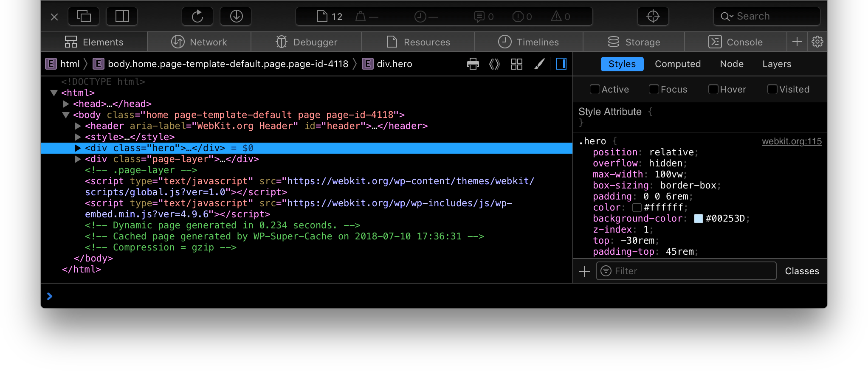Enable the Visited pseudo-class checkbox
This screenshot has width=868, height=371.
[772, 89]
